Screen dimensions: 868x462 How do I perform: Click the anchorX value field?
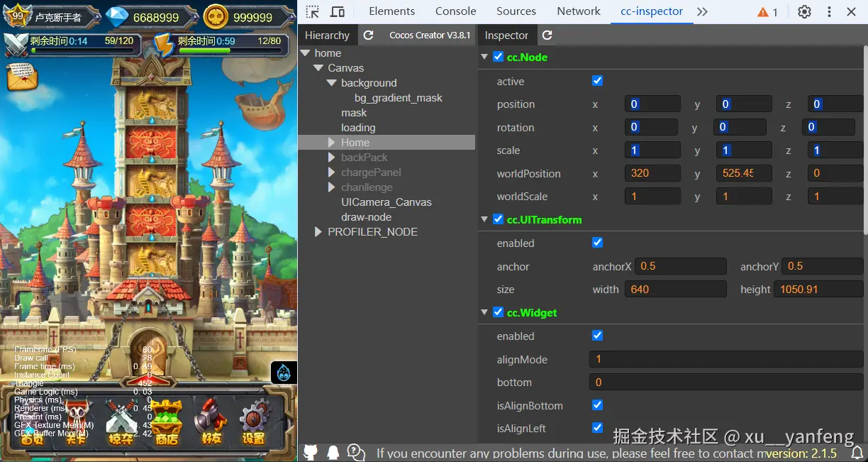pos(681,266)
